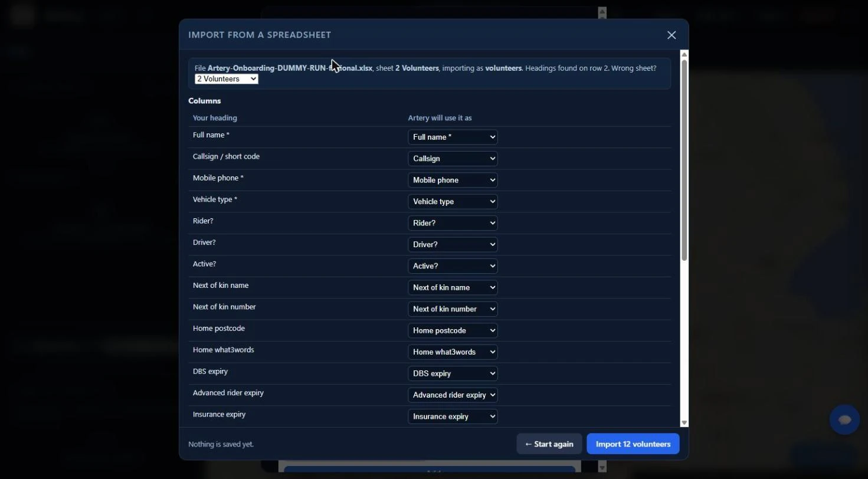Expand the Active? mapping dropdown

pos(453,266)
